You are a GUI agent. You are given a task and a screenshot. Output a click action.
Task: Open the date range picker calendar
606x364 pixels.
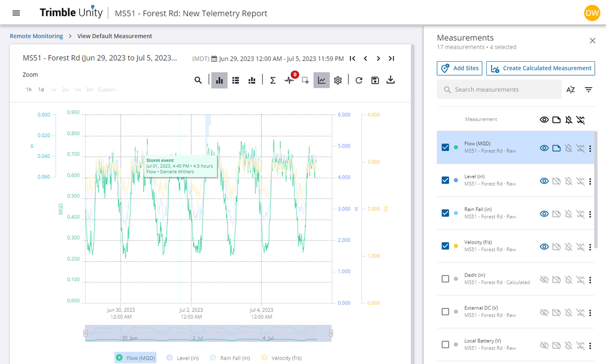pyautogui.click(x=214, y=59)
